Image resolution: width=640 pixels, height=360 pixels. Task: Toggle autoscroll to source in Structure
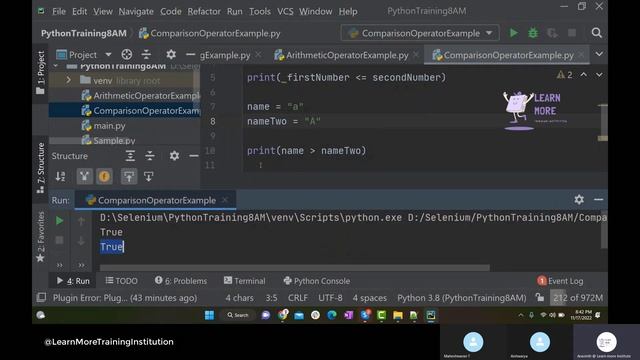129,176
